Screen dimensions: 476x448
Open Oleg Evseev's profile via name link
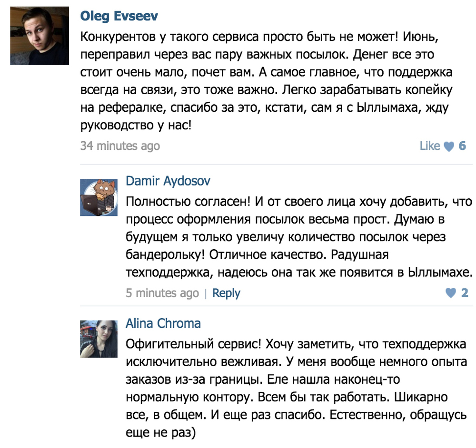[x=119, y=16]
